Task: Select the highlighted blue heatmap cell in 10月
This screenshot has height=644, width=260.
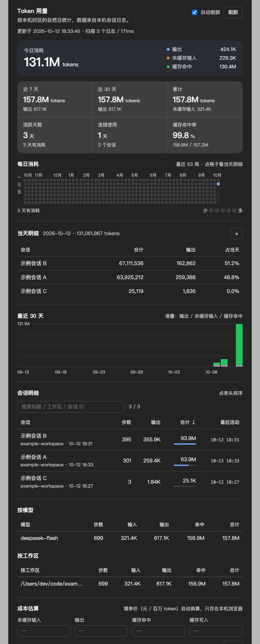Action: pos(218,184)
